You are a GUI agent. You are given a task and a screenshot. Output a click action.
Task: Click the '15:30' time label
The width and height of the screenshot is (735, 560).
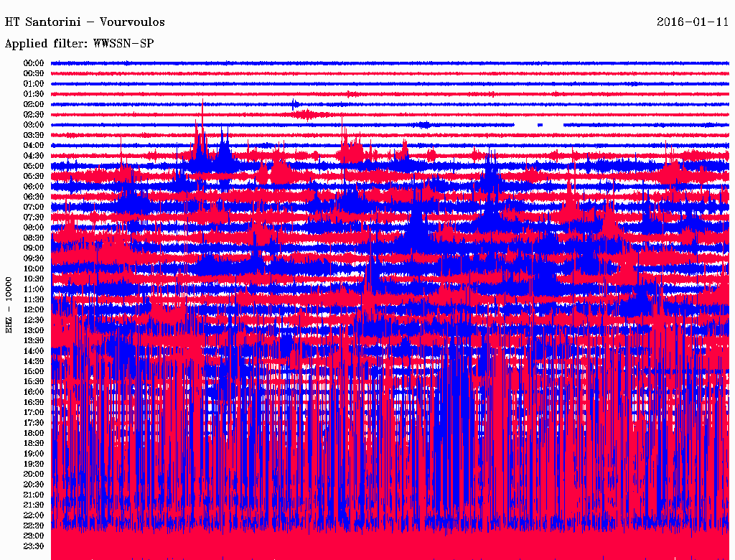pos(34,382)
